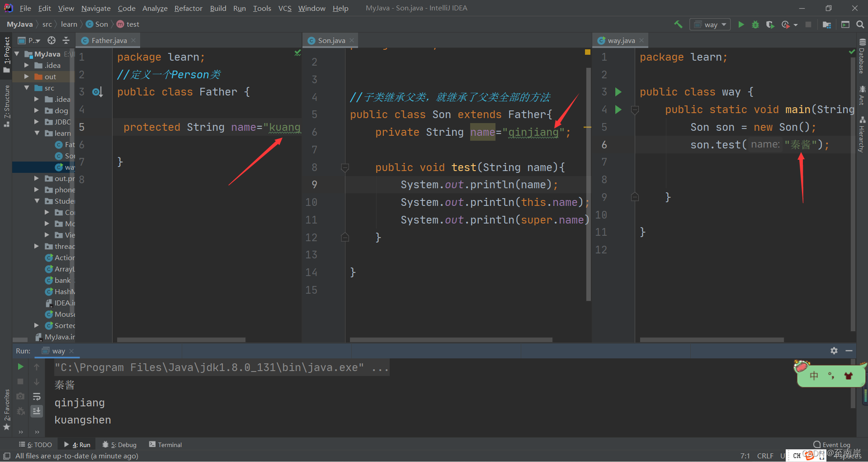This screenshot has width=868, height=462.
Task: Click the Down the Stack Trace arrow
Action: click(x=37, y=382)
